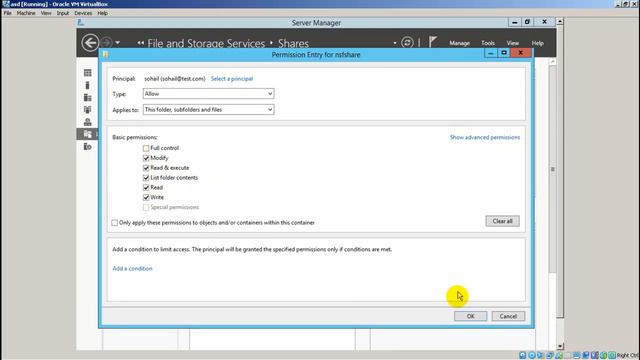The image size is (640, 360).
Task: Click the first VirtualBox status bar disk icon
Action: click(522, 355)
